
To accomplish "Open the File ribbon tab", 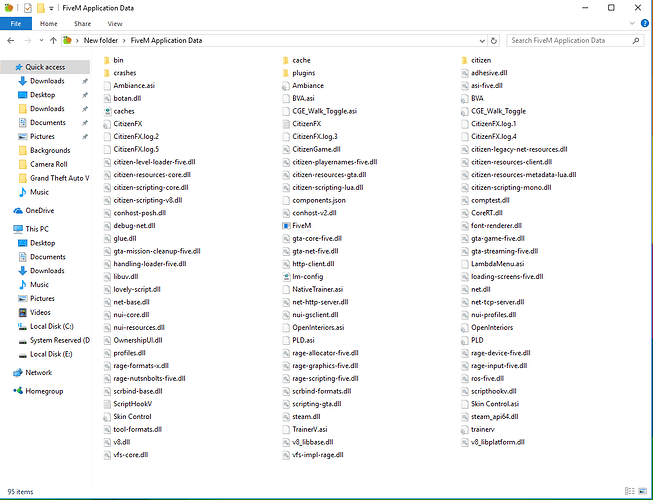I will click(15, 24).
